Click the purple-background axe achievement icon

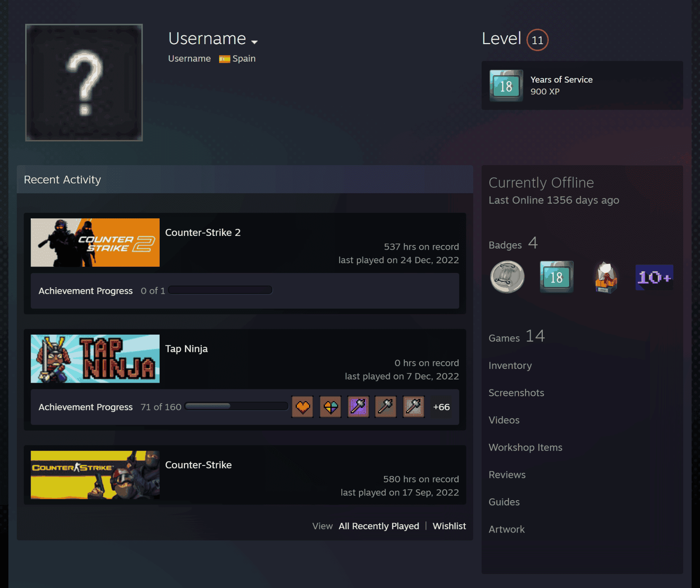(358, 406)
